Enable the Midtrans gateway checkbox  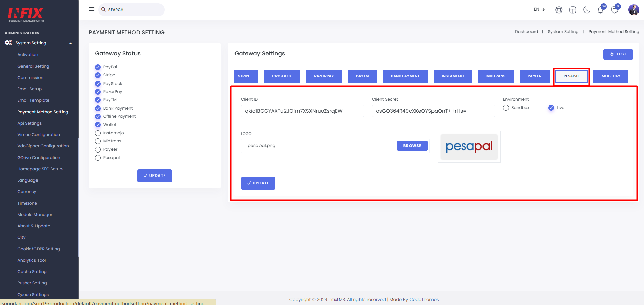[98, 141]
